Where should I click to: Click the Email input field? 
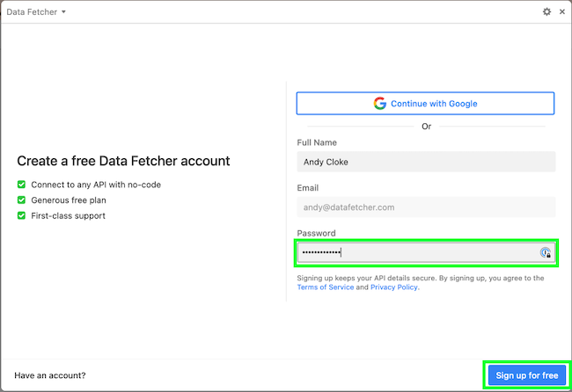[x=426, y=207]
